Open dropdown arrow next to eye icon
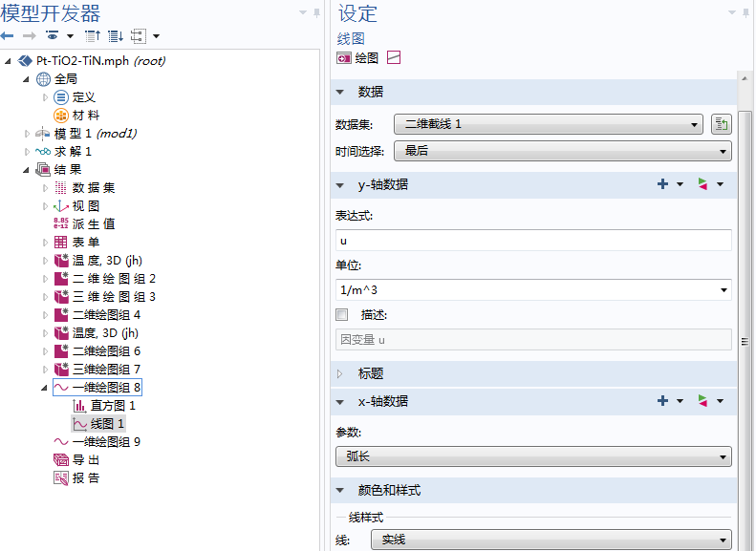The width and height of the screenshot is (756, 551). [x=70, y=36]
